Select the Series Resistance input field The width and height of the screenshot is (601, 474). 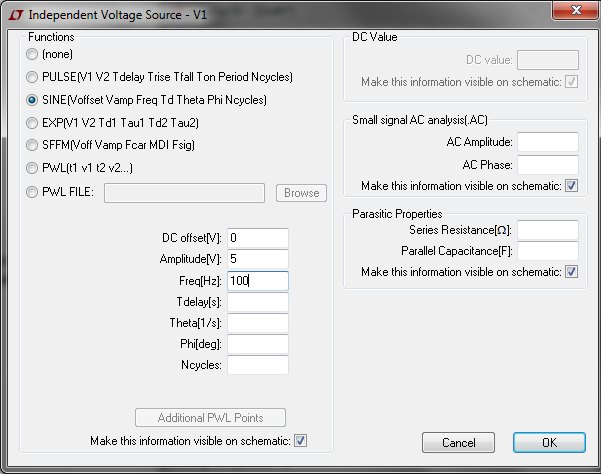548,230
